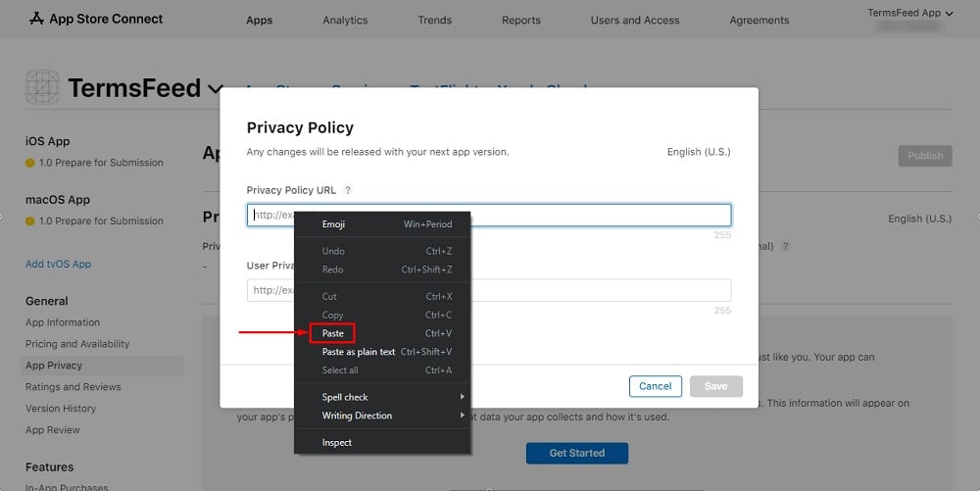980x491 pixels.
Task: Click the Privacy Policy dialog heading
Action: tap(300, 127)
